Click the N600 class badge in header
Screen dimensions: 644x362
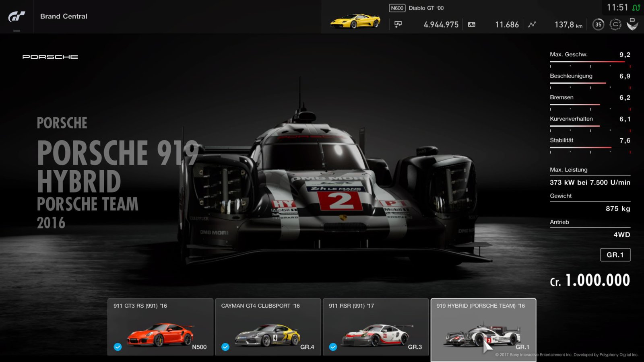tap(397, 8)
